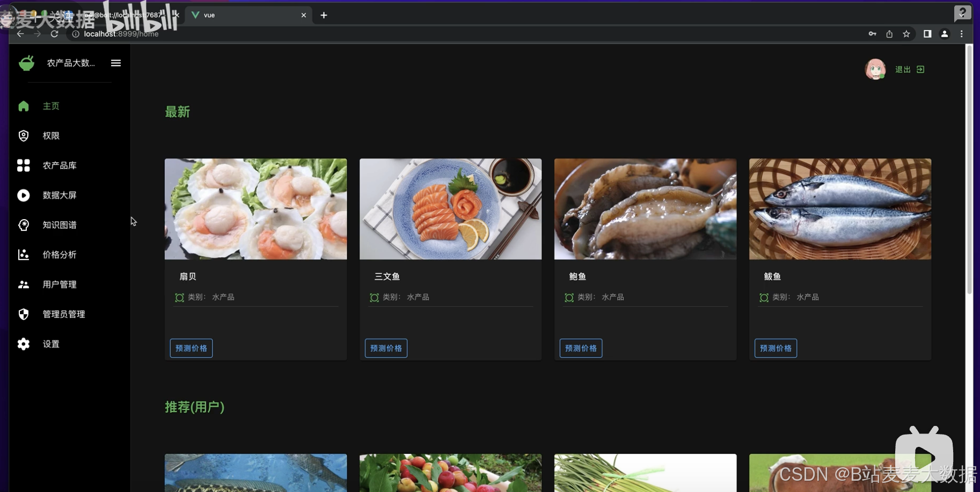The width and height of the screenshot is (980, 492).
Task: Click the 最新 section heading
Action: (177, 112)
